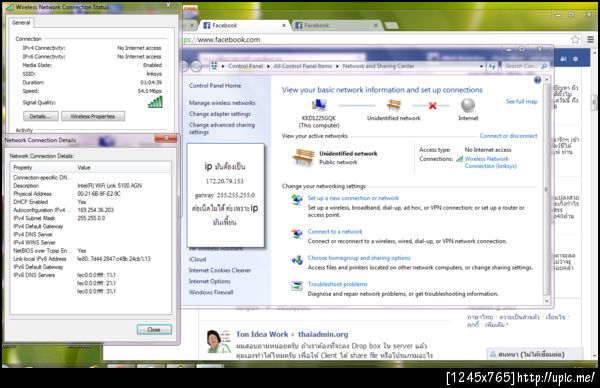This screenshot has height=388, width=600.
Task: Bookmark page with the star icon
Action: 575,39
